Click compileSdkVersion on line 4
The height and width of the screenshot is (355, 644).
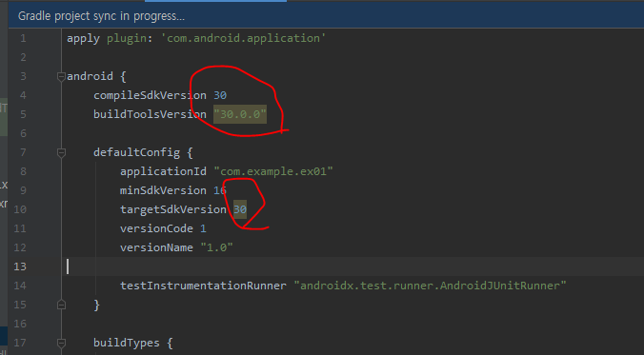tap(150, 95)
